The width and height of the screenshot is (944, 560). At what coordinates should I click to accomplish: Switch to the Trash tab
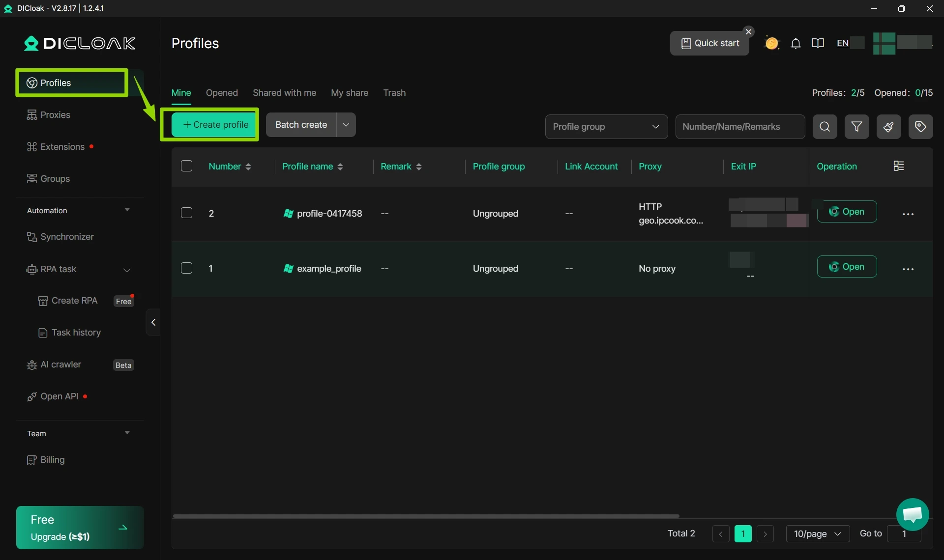394,93
